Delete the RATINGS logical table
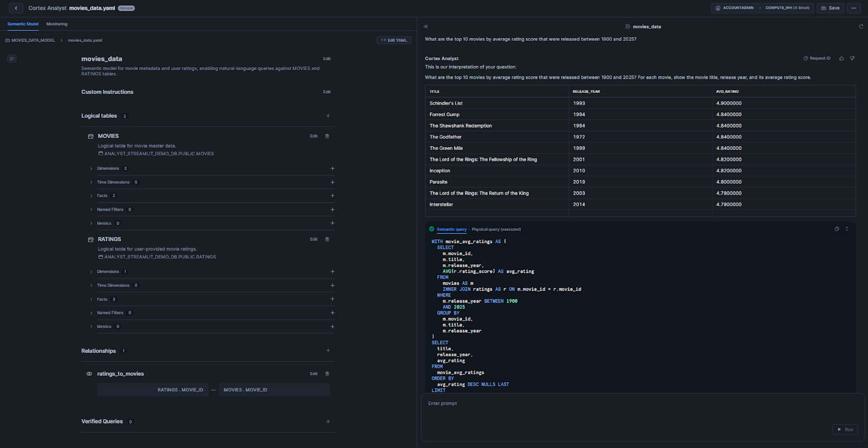868x448 pixels. pos(327,239)
